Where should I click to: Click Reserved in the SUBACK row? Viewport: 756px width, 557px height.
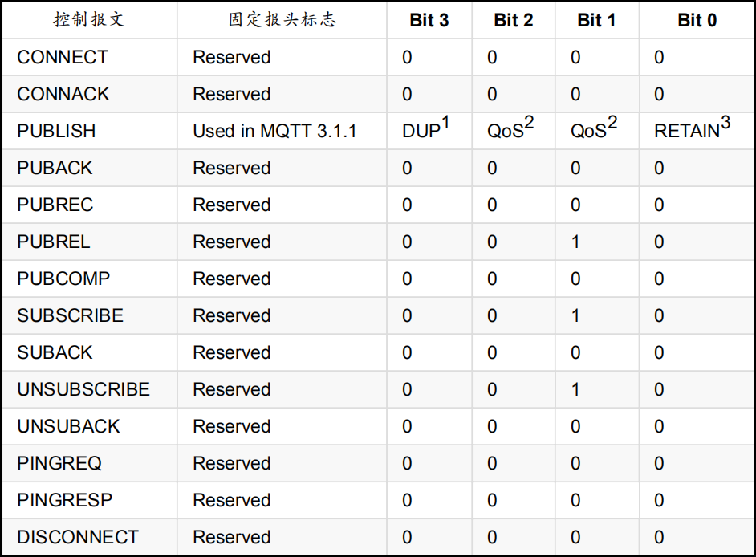click(x=231, y=353)
